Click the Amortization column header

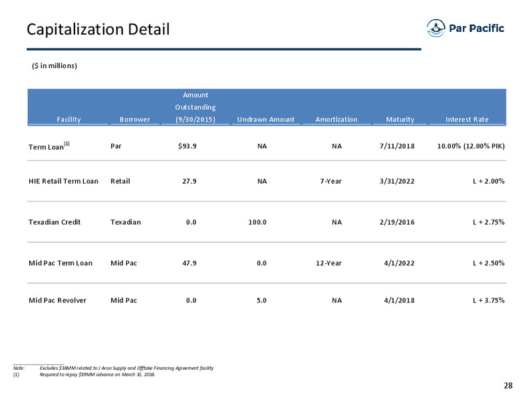[336, 120]
